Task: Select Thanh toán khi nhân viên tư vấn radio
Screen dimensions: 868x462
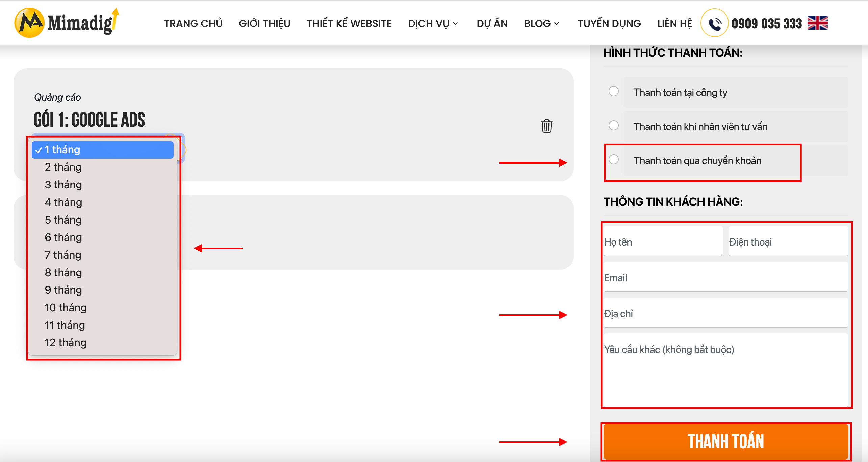Action: tap(613, 126)
